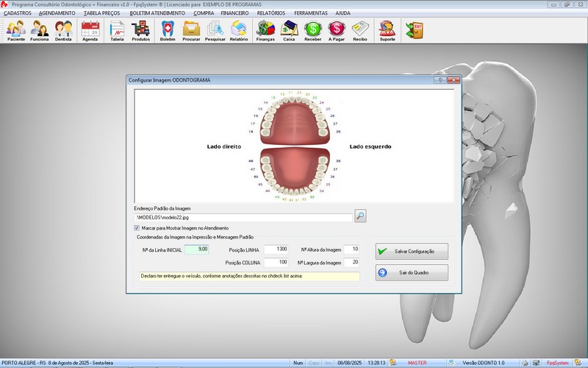The width and height of the screenshot is (588, 368).
Task: Open the RELATÓRIOS menu
Action: pos(272,13)
